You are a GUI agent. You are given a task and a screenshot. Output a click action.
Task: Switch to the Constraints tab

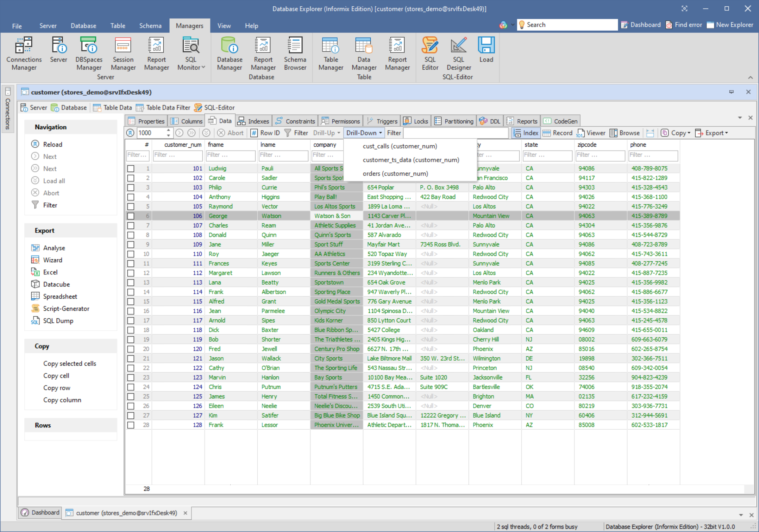295,121
